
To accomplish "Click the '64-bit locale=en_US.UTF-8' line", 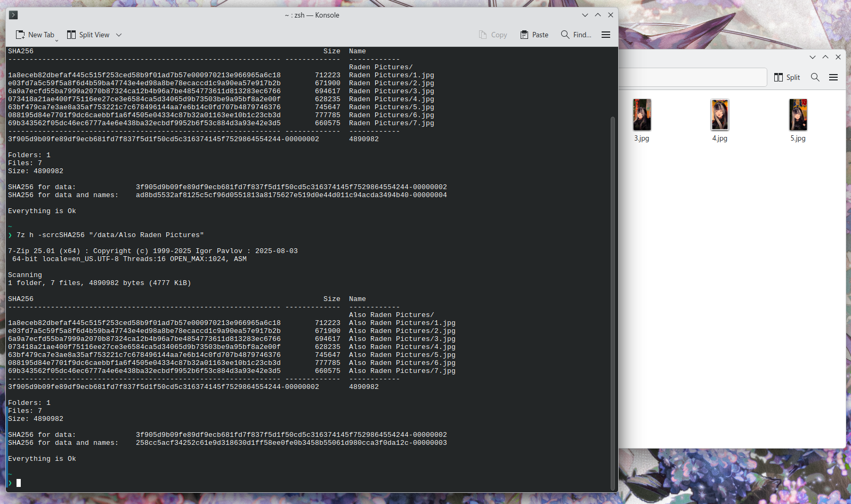I will pyautogui.click(x=129, y=259).
